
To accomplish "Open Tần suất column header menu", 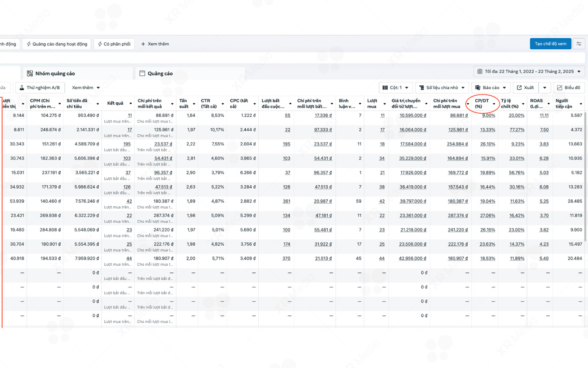I will pyautogui.click(x=194, y=104).
